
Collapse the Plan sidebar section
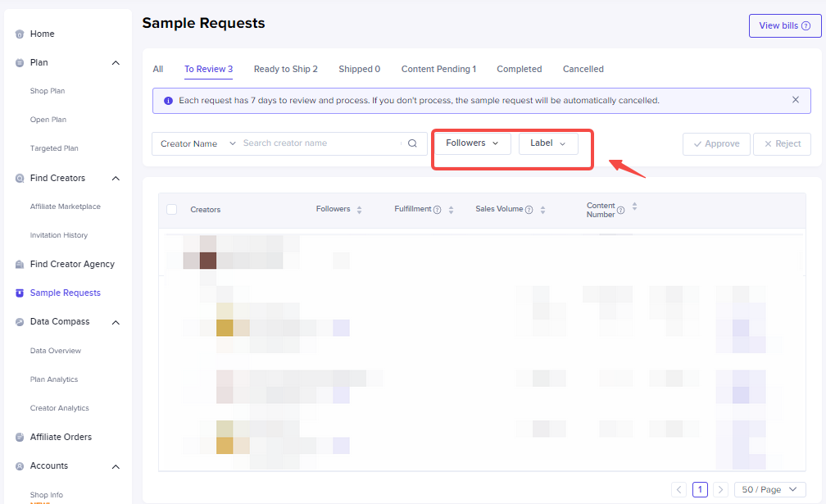(116, 63)
